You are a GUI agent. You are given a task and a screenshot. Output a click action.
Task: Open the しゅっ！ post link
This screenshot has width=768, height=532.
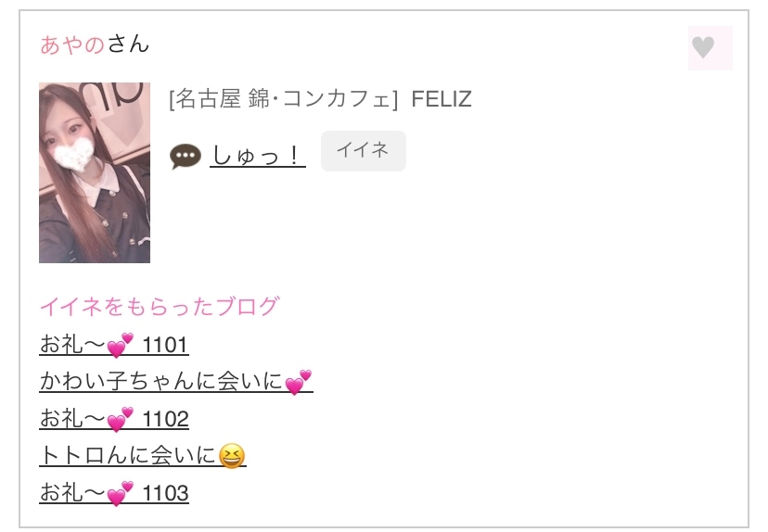click(x=257, y=155)
